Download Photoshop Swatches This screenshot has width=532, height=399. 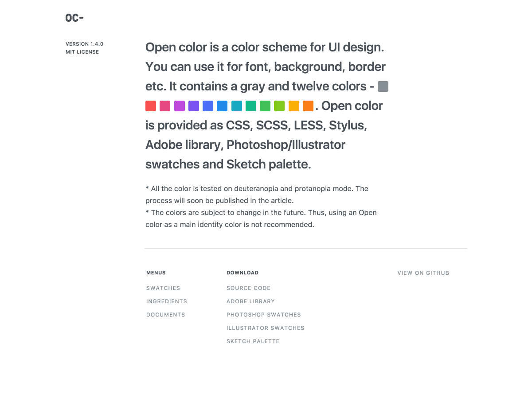tap(264, 315)
